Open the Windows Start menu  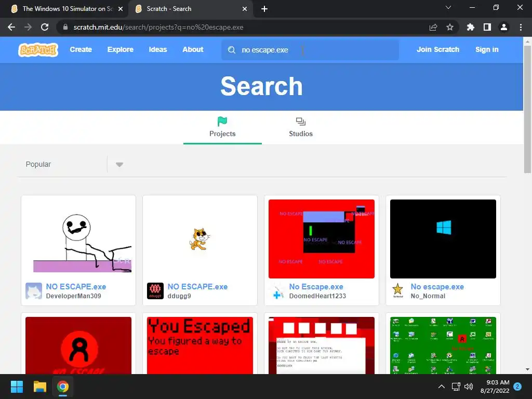point(17,387)
